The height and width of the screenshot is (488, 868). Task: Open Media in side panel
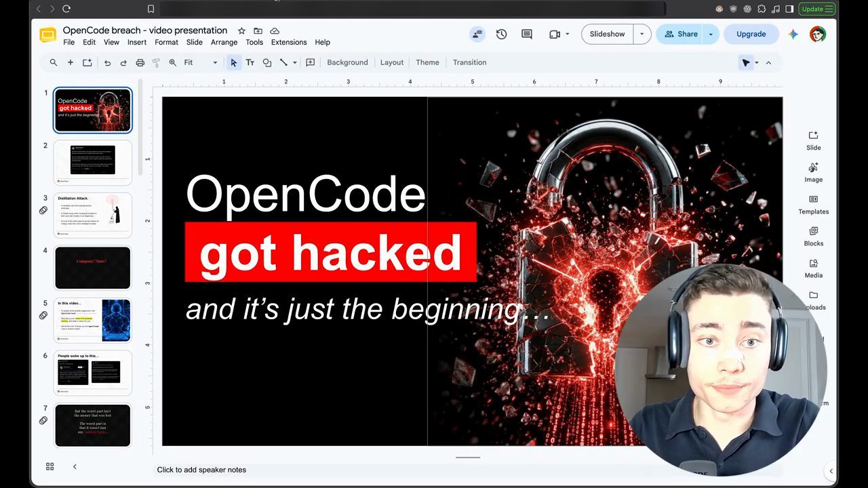click(814, 268)
